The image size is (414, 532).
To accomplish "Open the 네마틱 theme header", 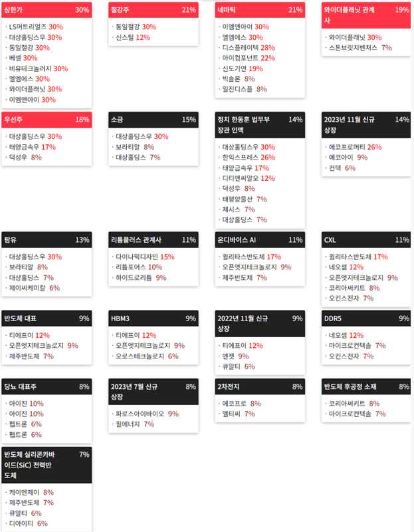I will coord(260,10).
